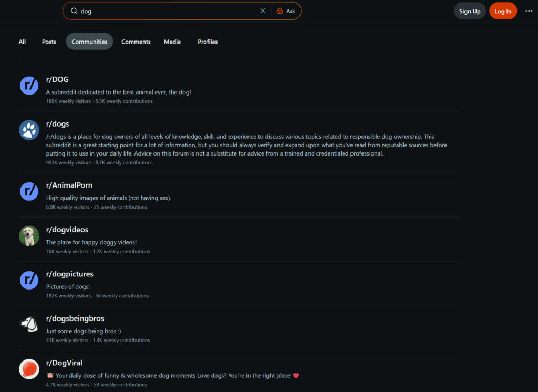The width and height of the screenshot is (538, 392).
Task: Click '76K weekly visitors' stats line
Action: click(98, 252)
